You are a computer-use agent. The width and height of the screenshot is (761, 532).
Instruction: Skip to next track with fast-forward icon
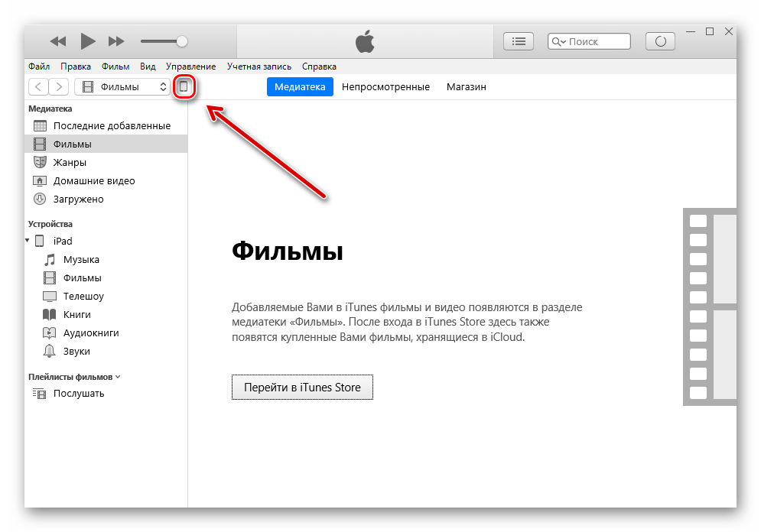pyautogui.click(x=116, y=41)
